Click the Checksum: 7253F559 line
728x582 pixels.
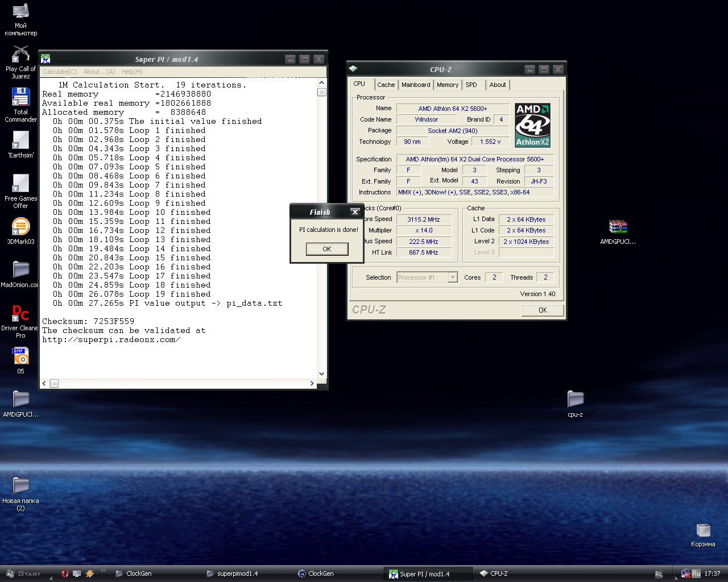88,321
